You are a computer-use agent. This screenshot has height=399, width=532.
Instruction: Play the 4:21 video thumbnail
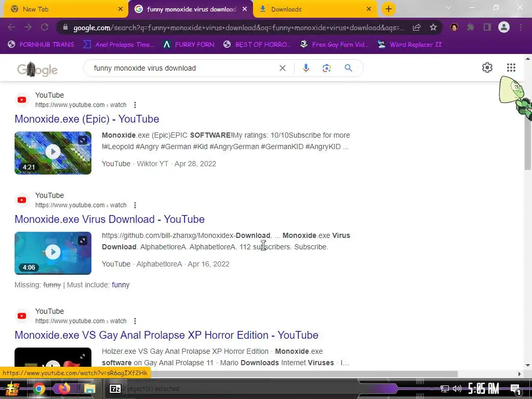pyautogui.click(x=53, y=153)
